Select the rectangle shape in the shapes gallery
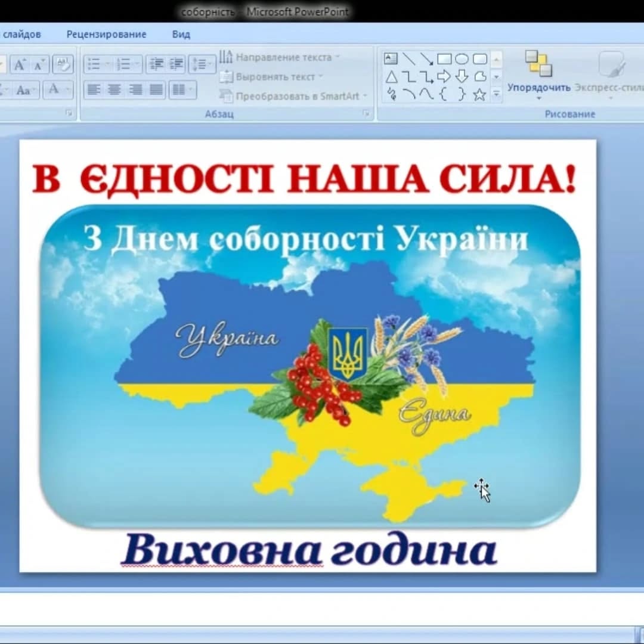644x644 pixels. tap(444, 58)
